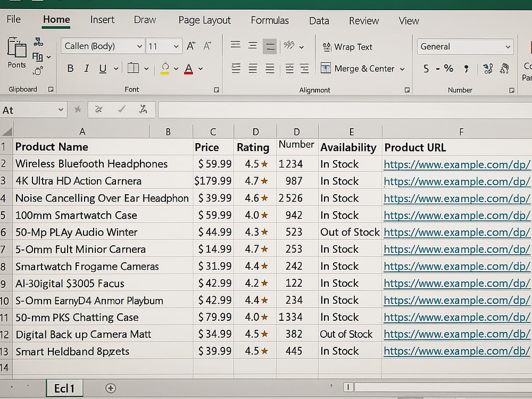Increase font size with larger A icon
Viewport: 532px width, 399px height.
coord(191,46)
